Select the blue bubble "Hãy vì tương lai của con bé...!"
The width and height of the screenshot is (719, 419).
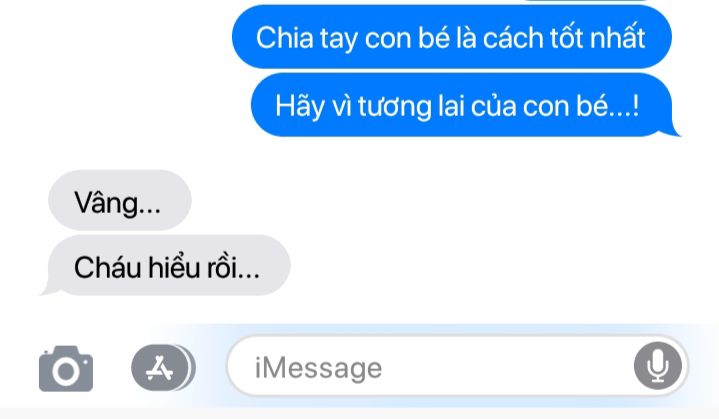(x=463, y=105)
